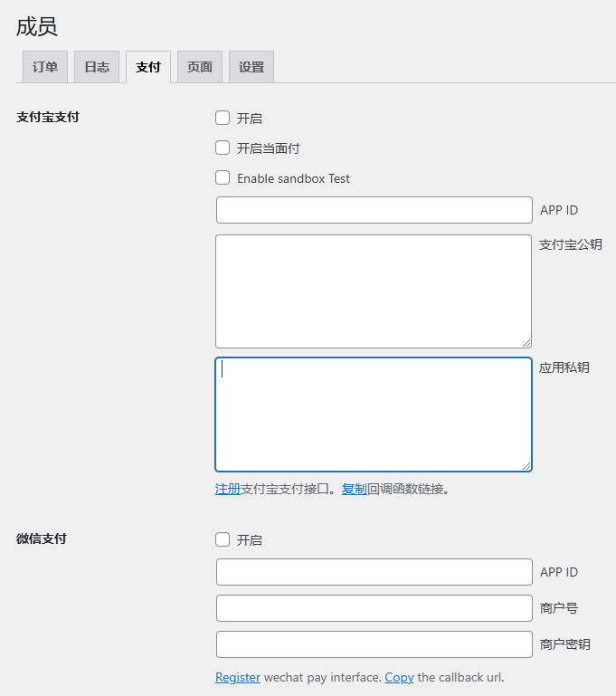Focus the 支付宝公钥 text area
This screenshot has height=696, width=616.
tap(373, 291)
